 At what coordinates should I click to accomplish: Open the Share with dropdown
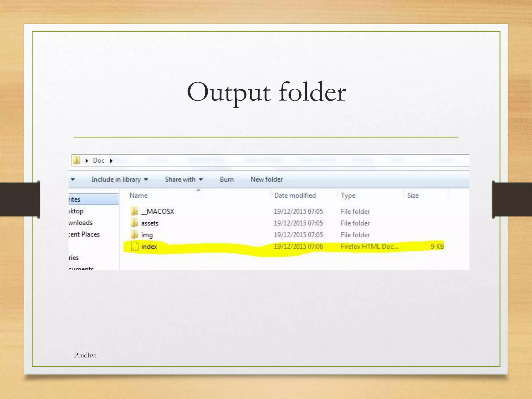pos(184,179)
